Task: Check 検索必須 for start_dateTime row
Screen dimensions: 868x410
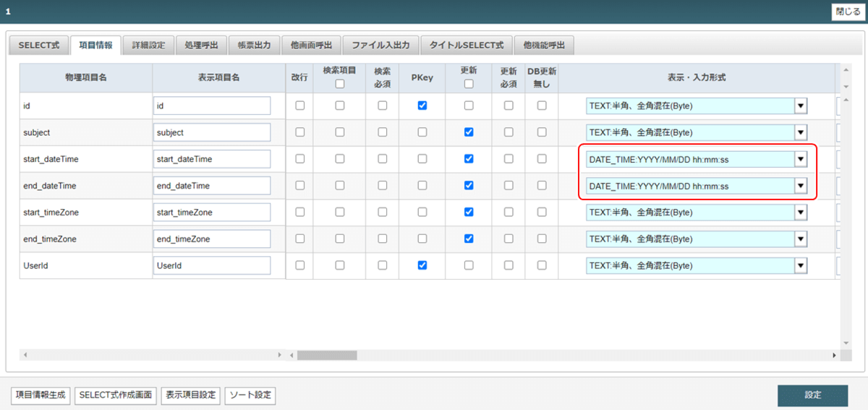Action: pyautogui.click(x=383, y=158)
